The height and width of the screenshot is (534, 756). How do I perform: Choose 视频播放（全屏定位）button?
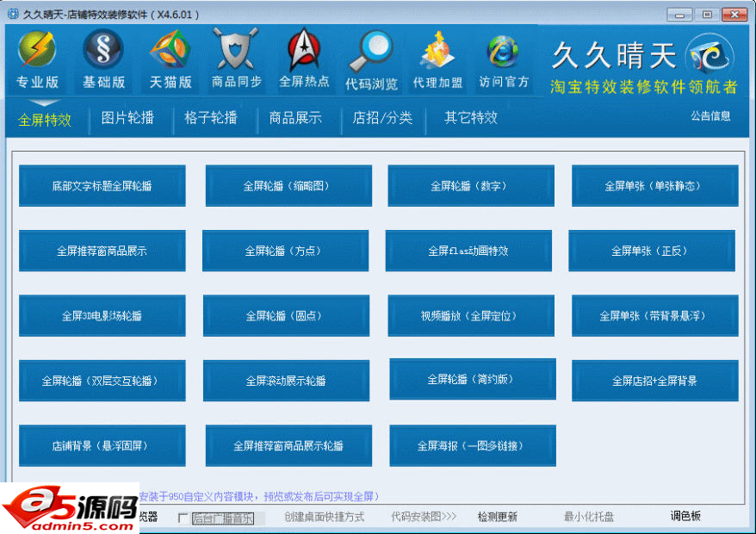(x=471, y=316)
